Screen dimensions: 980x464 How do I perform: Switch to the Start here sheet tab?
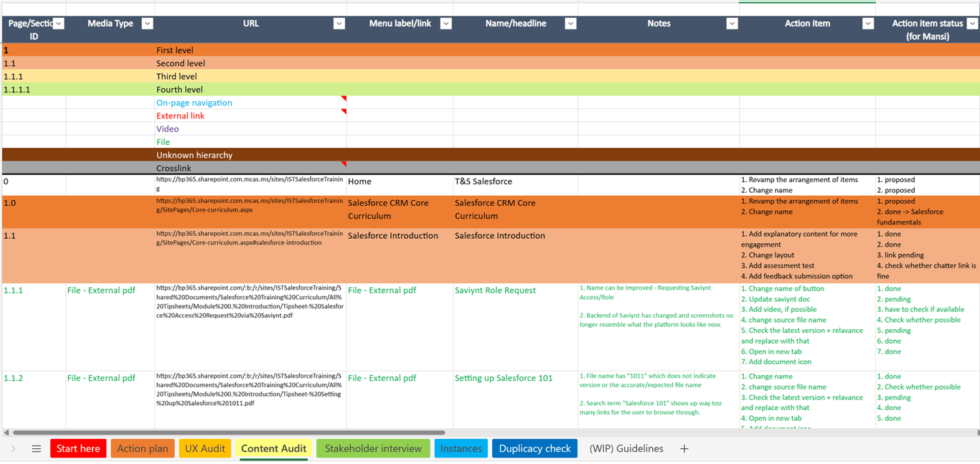[x=78, y=449]
